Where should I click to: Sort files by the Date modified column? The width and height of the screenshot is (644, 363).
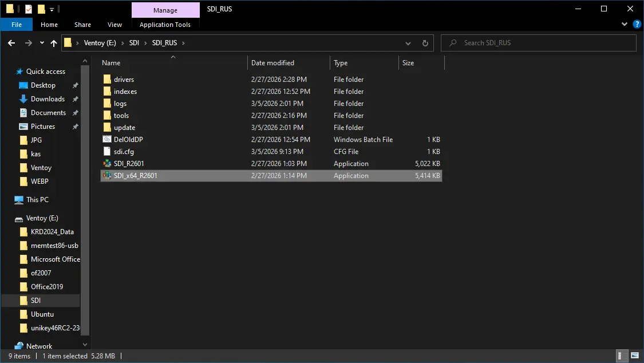272,63
